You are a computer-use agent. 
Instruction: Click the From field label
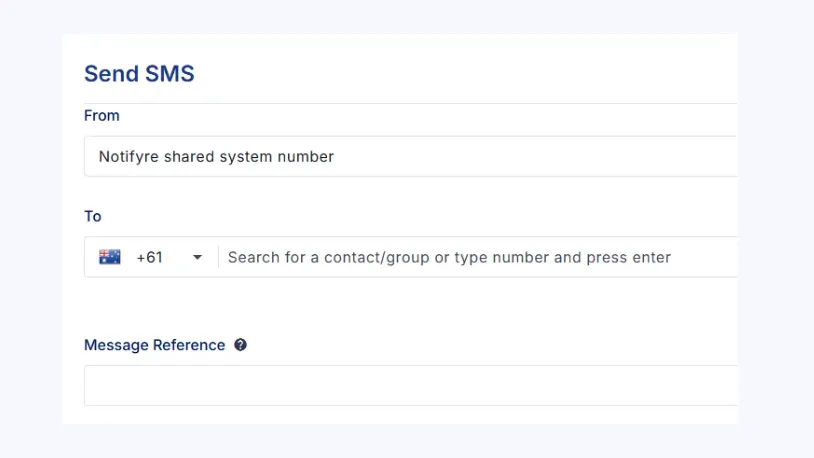[102, 116]
